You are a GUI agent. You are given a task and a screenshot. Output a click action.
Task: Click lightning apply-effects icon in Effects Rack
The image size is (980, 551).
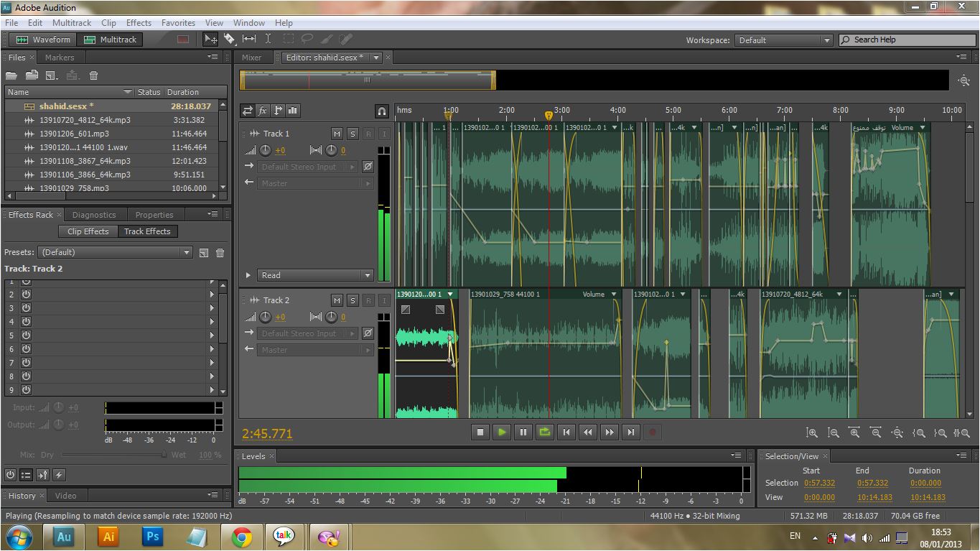tap(59, 475)
